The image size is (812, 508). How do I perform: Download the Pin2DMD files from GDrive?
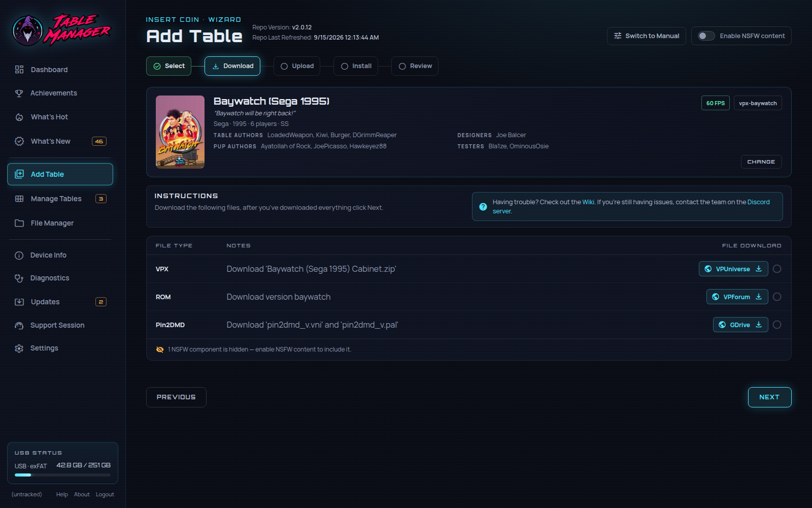tap(740, 325)
